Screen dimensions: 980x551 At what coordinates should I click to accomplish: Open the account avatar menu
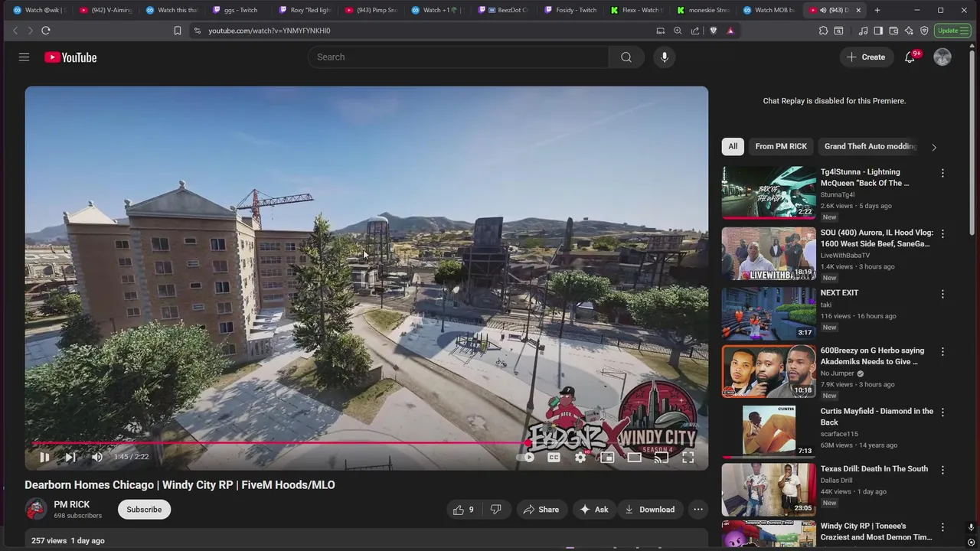pyautogui.click(x=942, y=57)
